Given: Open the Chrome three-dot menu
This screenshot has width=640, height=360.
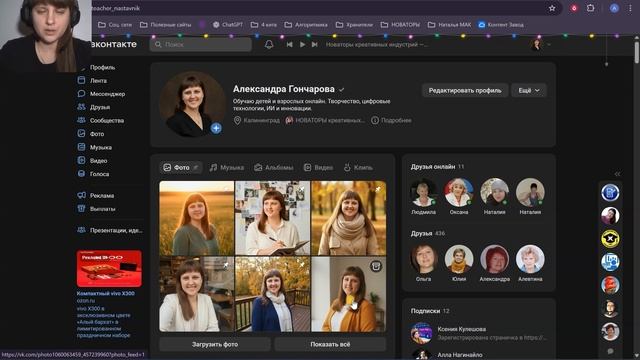Looking at the screenshot, I should pos(630,8).
